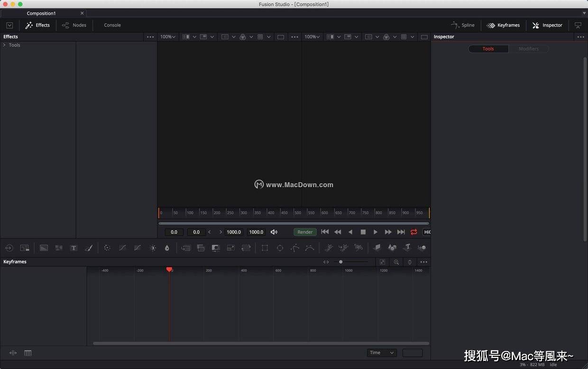Viewport: 588px width, 369px height.
Task: Add a Color Corrector node
Action: 107,248
